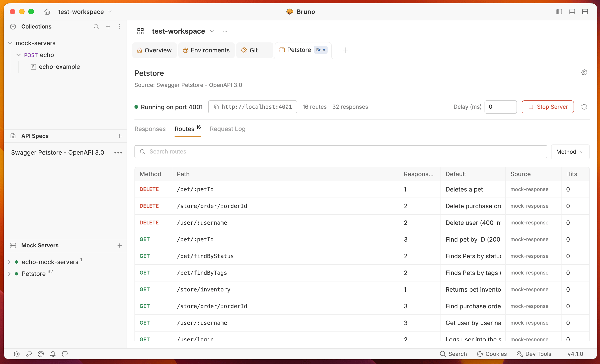Click the home icon in title bar

click(47, 12)
